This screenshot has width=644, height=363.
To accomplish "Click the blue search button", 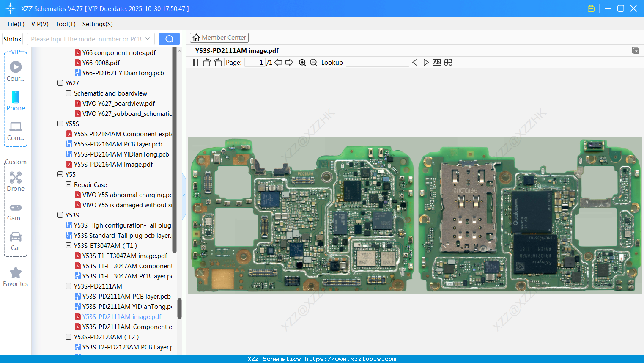I will coord(169,39).
